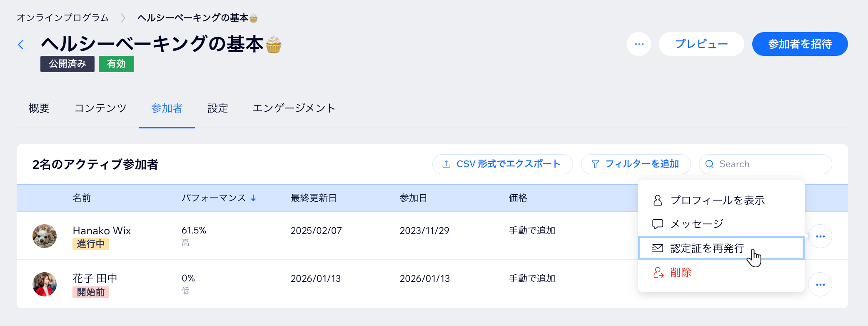Open the more actions menu near プレビュー

tap(639, 44)
